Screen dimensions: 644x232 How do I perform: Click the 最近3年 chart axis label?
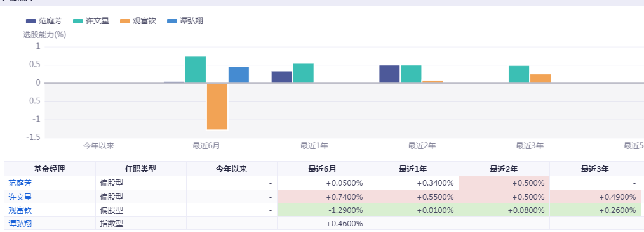530,145
